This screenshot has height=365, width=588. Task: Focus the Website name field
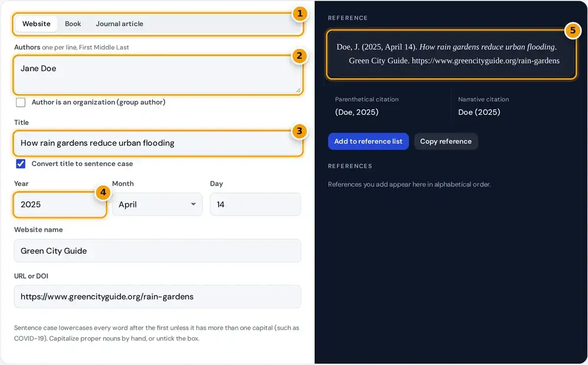158,251
